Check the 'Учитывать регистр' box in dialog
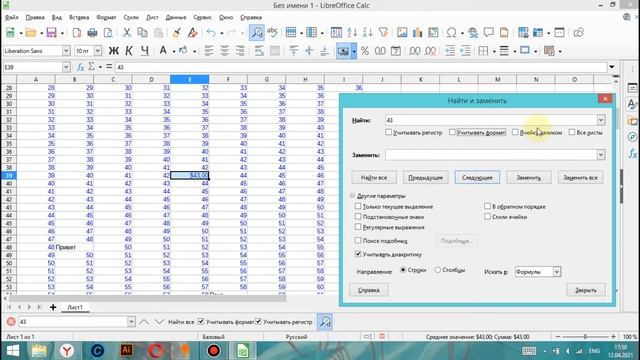Viewport: 640px width, 360px height. tap(389, 132)
